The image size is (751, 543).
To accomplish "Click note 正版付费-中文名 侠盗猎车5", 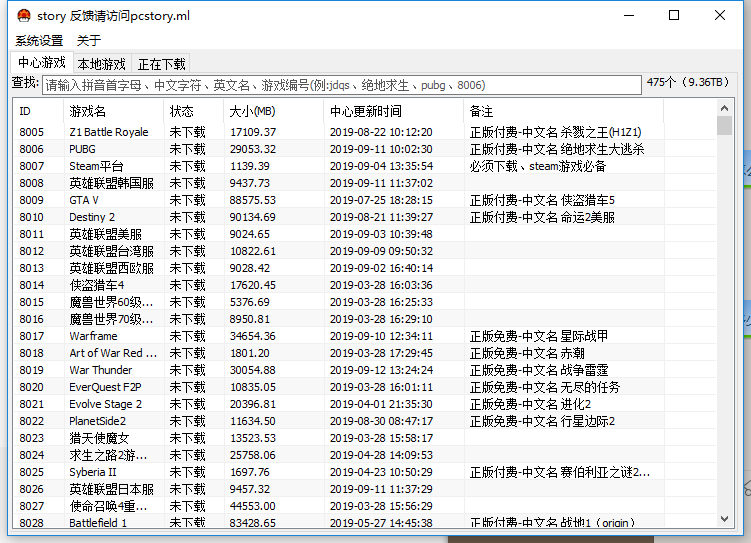I will click(x=542, y=200).
